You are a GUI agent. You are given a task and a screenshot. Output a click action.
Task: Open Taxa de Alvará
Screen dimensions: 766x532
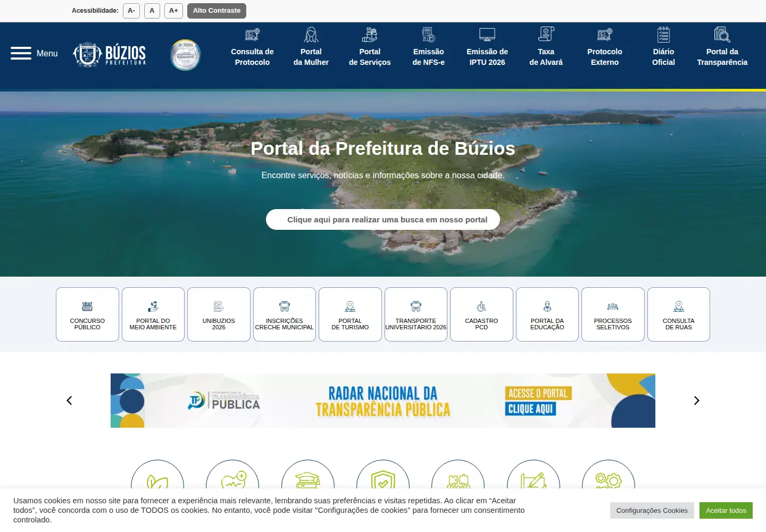546,47
